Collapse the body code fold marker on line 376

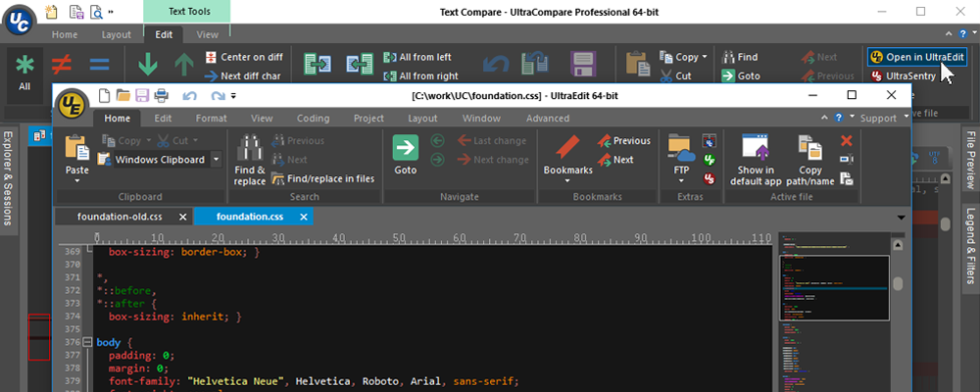click(x=86, y=342)
